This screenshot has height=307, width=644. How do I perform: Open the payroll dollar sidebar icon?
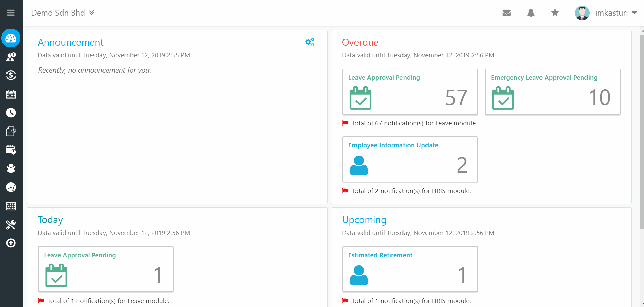[x=11, y=75]
